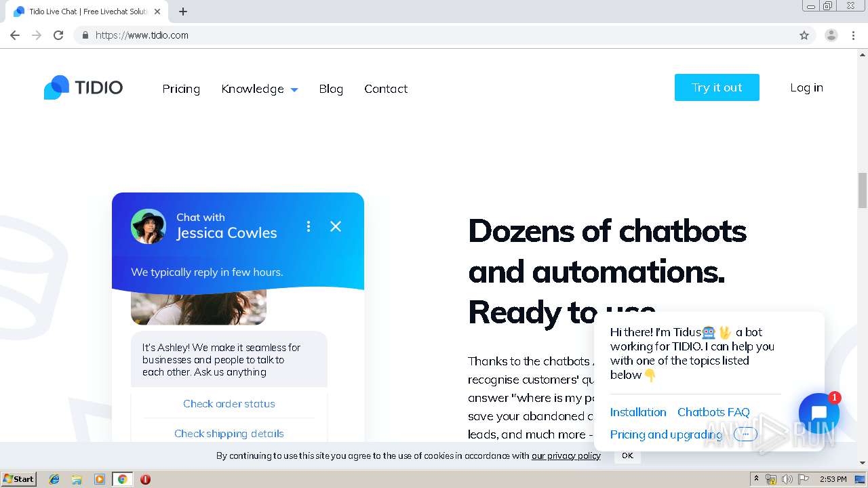Click the 2:53 PM taskbar clock
The image size is (868, 488).
833,479
